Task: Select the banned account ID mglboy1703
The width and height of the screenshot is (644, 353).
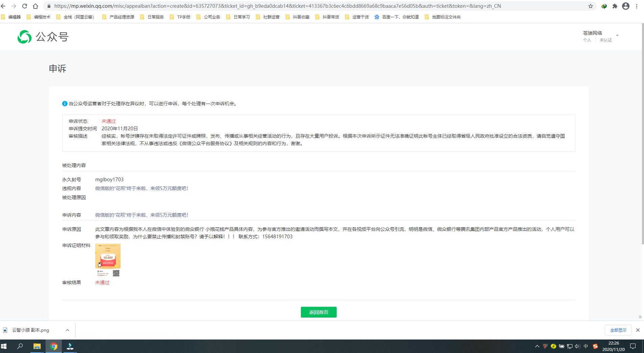Action: (x=109, y=180)
